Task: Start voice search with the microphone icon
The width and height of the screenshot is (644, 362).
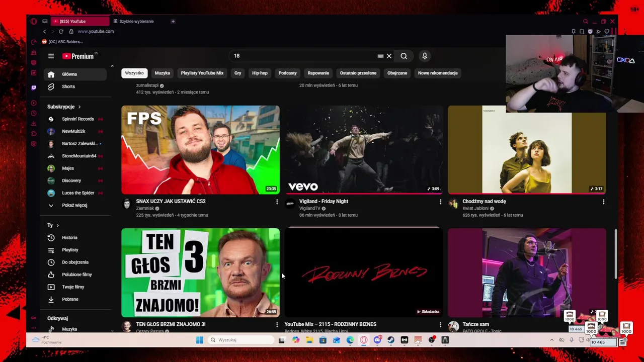Action: click(425, 56)
